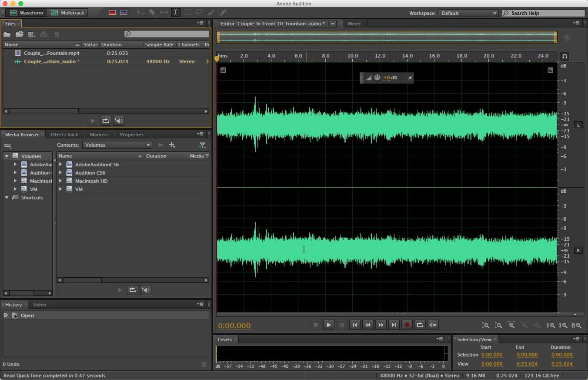Screen dimensions: 588x380
Task: Toggle Auto-Play in Media Browser panel
Action: (x=146, y=290)
